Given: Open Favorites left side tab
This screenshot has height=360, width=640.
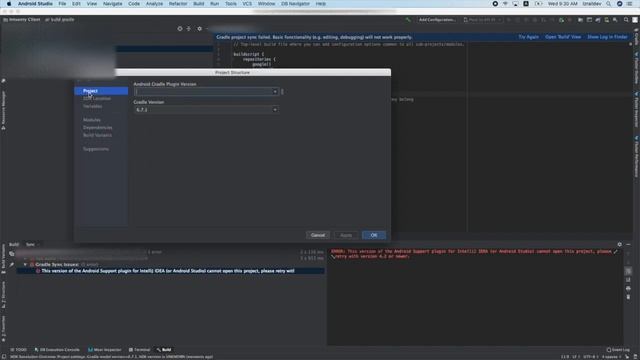Looking at the screenshot, I should point(4,329).
